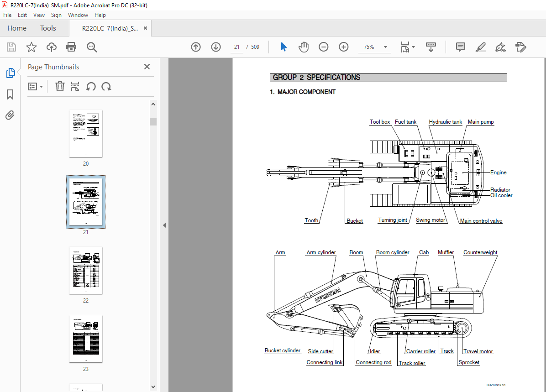Activate the Hand pan tool
546x392 pixels.
pyautogui.click(x=304, y=47)
